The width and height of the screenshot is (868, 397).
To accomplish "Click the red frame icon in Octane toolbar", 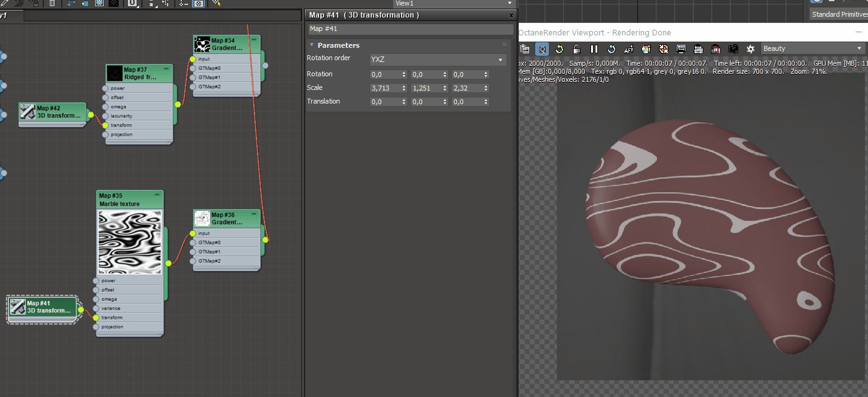I will click(716, 49).
